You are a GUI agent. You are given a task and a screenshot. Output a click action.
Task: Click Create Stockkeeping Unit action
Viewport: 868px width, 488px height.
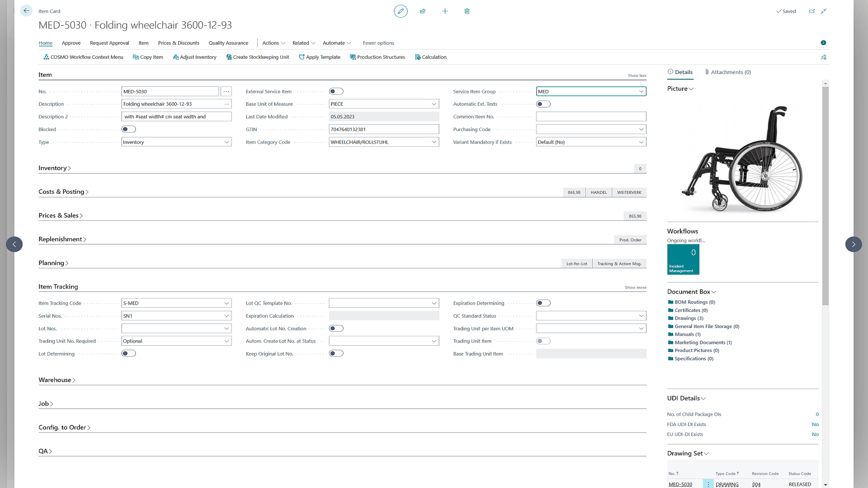pyautogui.click(x=258, y=57)
